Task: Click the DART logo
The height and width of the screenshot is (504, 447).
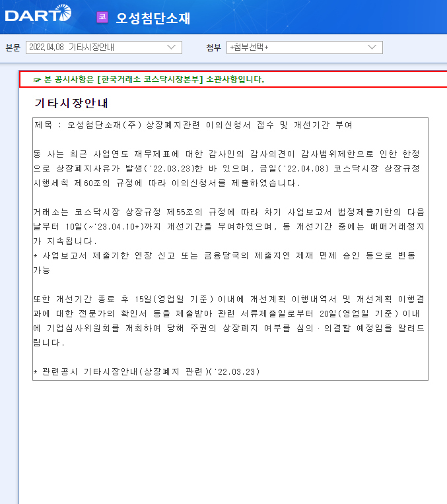Action: click(x=38, y=13)
